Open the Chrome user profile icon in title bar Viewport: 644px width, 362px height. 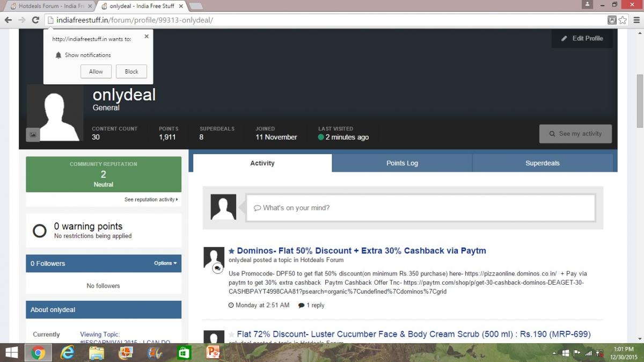click(588, 4)
